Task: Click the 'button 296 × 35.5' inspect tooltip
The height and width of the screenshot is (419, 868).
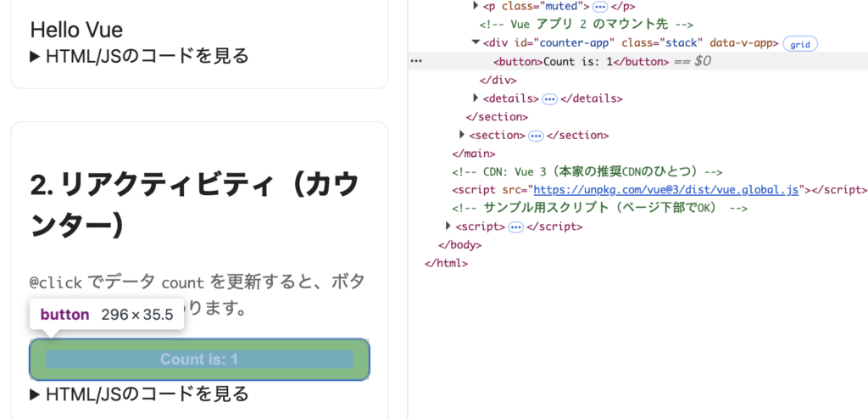Action: click(x=106, y=315)
